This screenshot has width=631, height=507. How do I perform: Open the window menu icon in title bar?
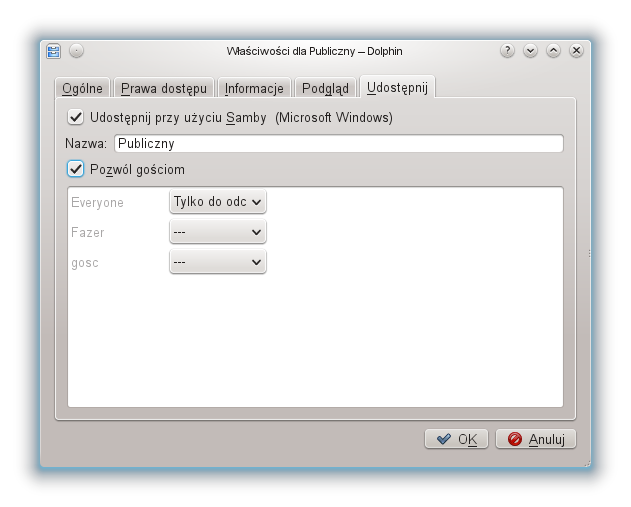[x=55, y=51]
